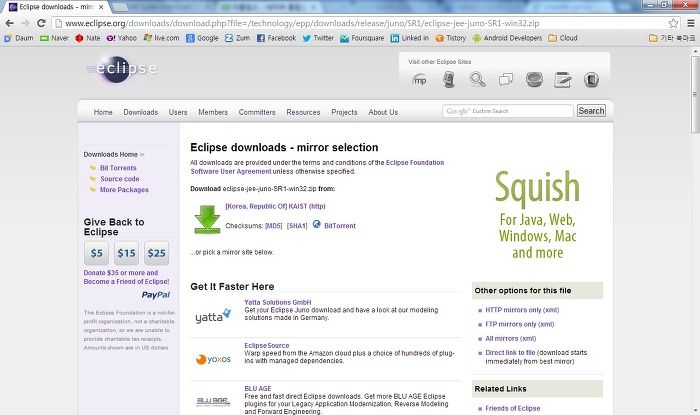Screen dimensions: 700x415
Task: Open the Friends of Eclipse link
Action: (x=512, y=408)
